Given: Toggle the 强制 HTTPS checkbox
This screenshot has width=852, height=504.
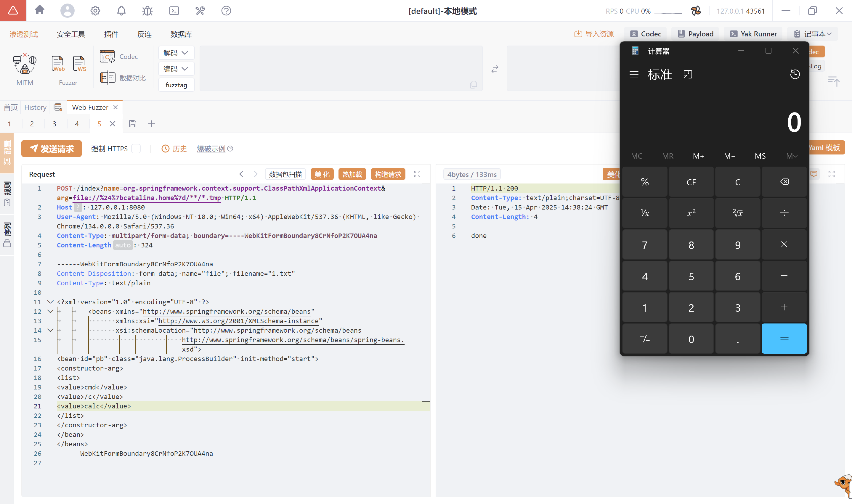Looking at the screenshot, I should click(136, 149).
